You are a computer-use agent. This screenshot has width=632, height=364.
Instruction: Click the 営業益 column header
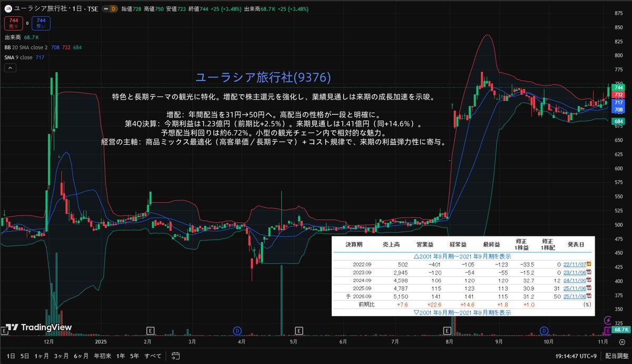click(x=426, y=245)
